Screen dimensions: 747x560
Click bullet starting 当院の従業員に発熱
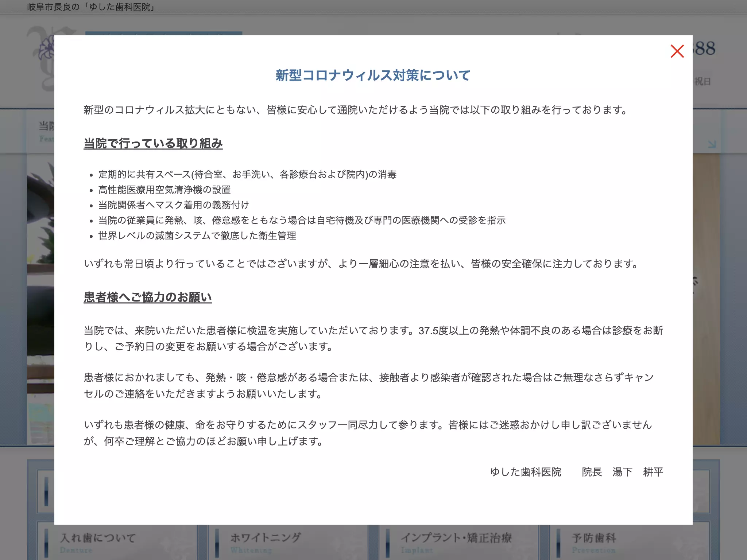pos(302,220)
